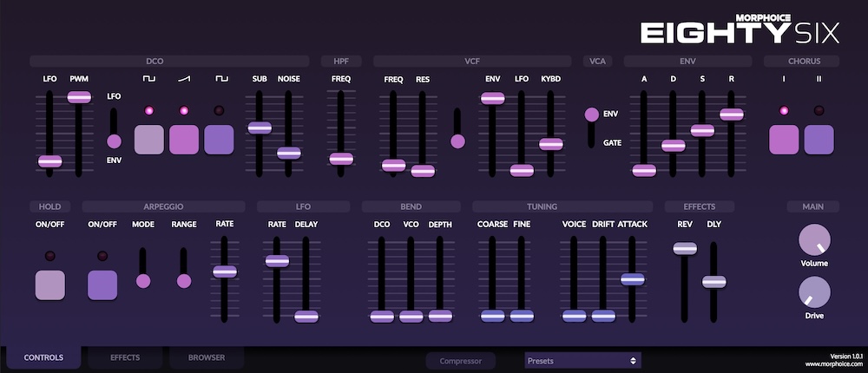868x373 pixels.
Task: Switch to the CONTROLS tab
Action: pos(43,357)
